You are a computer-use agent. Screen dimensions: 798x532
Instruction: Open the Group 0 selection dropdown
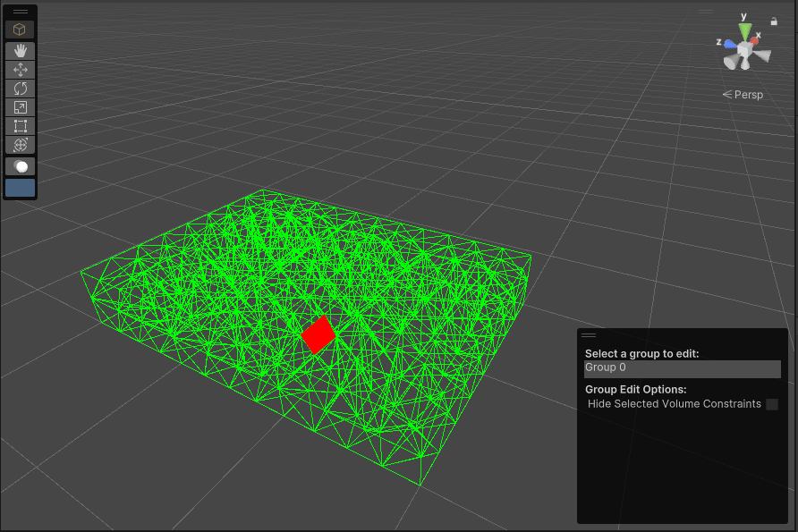click(682, 367)
